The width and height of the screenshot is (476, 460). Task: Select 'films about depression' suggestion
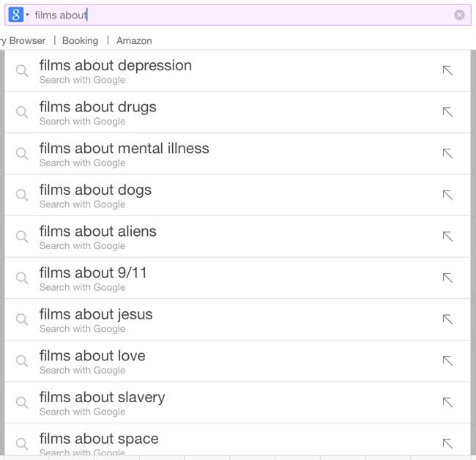pos(116,70)
